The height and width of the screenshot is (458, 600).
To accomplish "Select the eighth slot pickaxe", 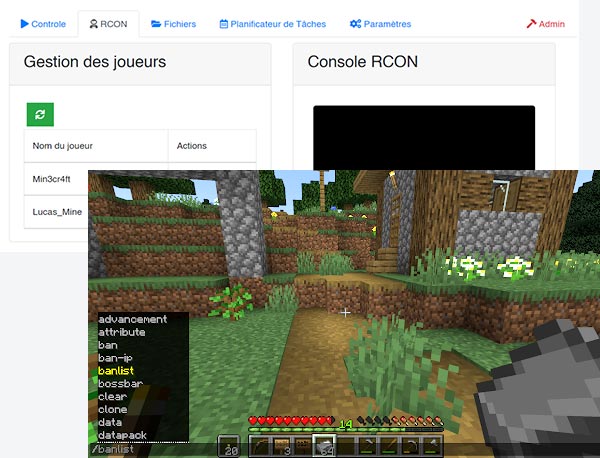I will click(x=411, y=446).
